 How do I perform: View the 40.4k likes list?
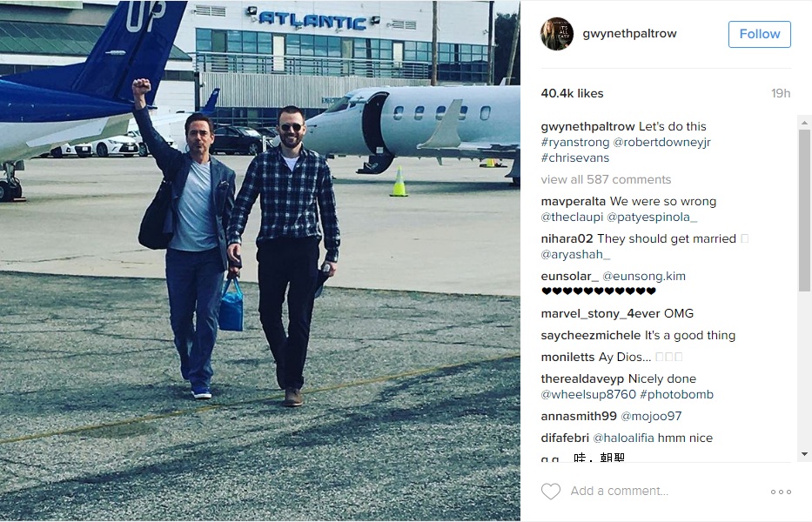[x=572, y=93]
